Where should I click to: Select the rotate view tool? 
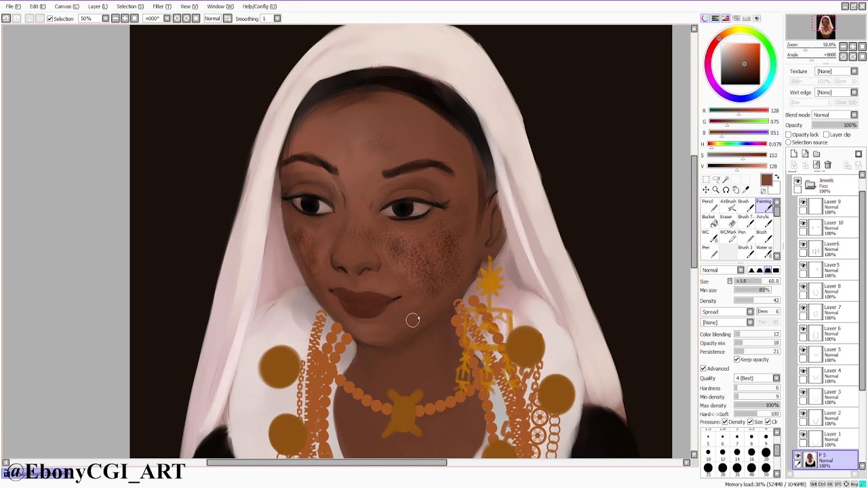point(726,190)
